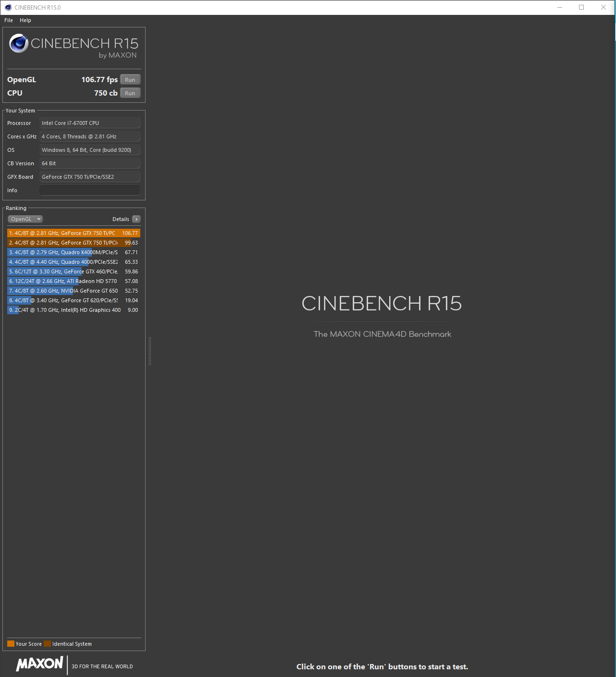Click the GFX Board GeForce GTX 750 Ti field
The width and height of the screenshot is (616, 677).
[x=90, y=177]
